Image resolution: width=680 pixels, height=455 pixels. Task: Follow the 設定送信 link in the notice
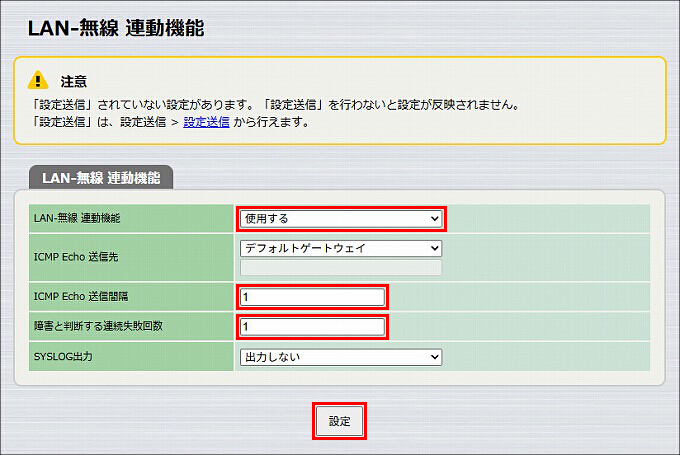pos(206,122)
